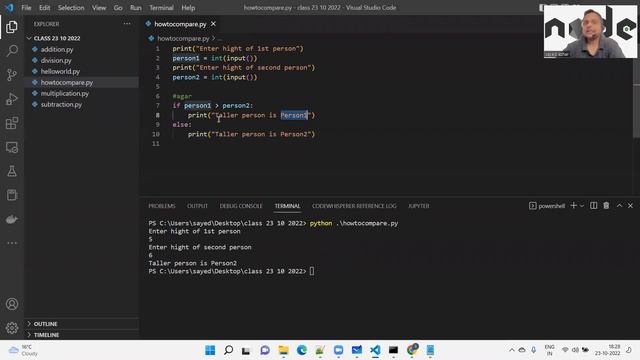
Task: Open the Search view in activity bar
Action: (12, 51)
